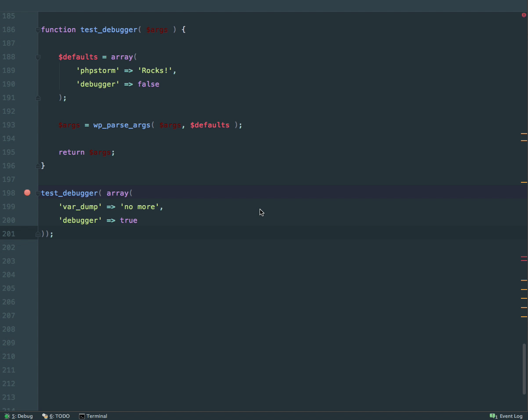Open the TODO tool window
528x420 pixels.
pos(56,416)
